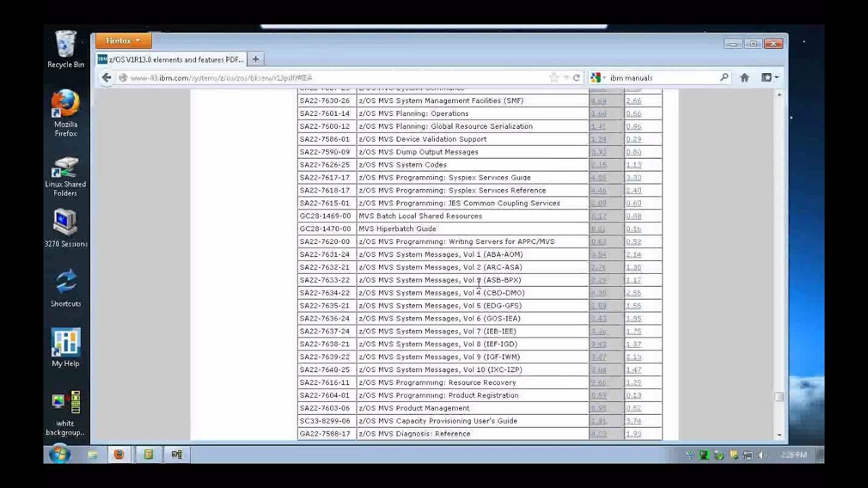Viewport: 868px width, 488px height.
Task: Open the bookmarks toolbar menu icon
Action: click(x=769, y=78)
